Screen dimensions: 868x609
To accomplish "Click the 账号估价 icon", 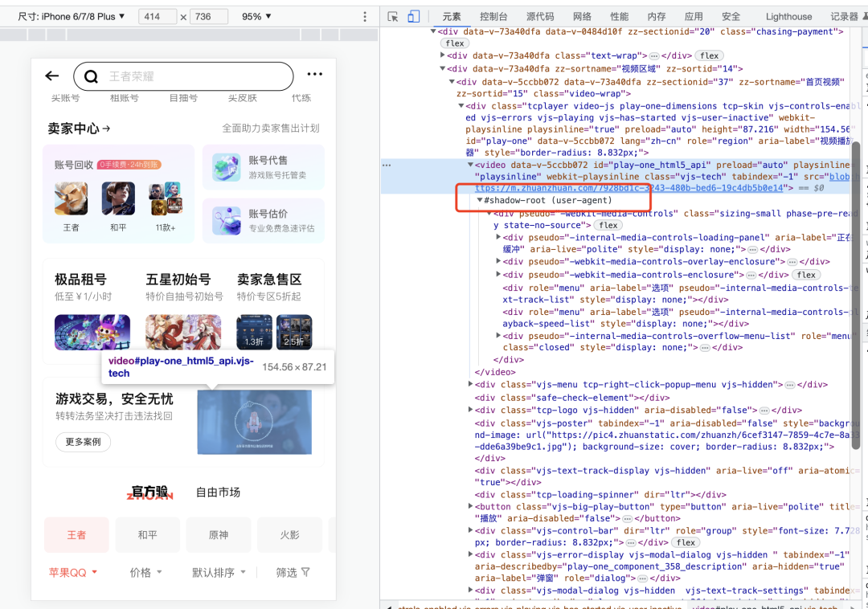I will click(x=226, y=220).
